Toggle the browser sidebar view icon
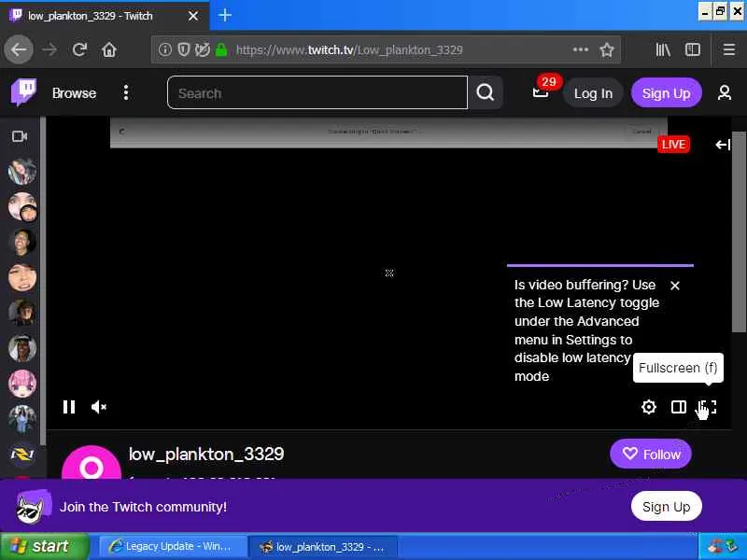This screenshot has width=747, height=560. (692, 49)
